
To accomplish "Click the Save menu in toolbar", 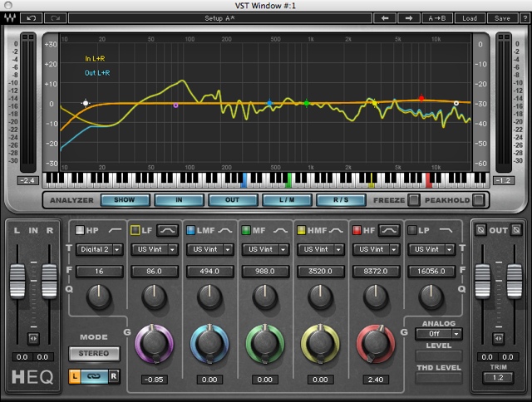I will (502, 17).
